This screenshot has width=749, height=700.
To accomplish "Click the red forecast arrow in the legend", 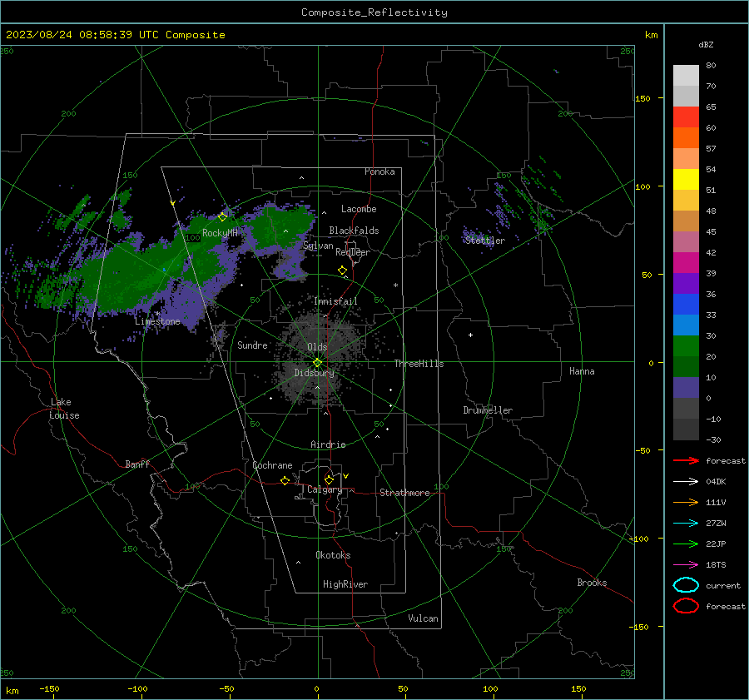I will coord(686,460).
